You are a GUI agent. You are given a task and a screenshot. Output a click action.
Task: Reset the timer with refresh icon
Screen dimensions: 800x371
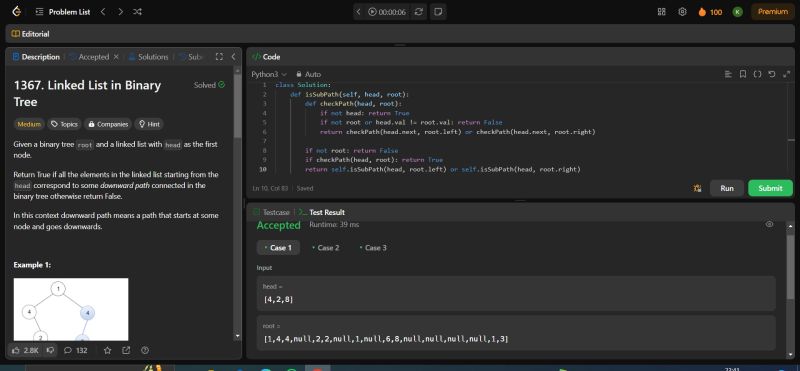tap(418, 12)
